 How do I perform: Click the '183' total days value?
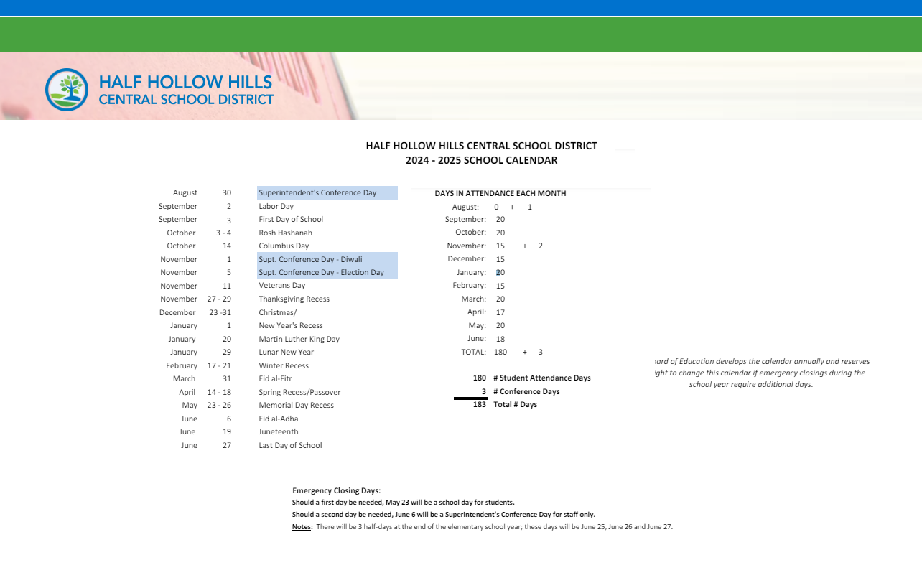[480, 405]
